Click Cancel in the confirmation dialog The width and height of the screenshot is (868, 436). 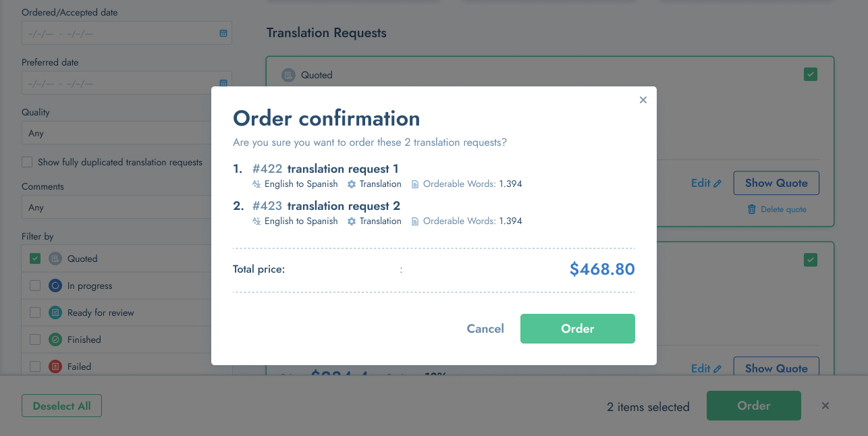[485, 329]
